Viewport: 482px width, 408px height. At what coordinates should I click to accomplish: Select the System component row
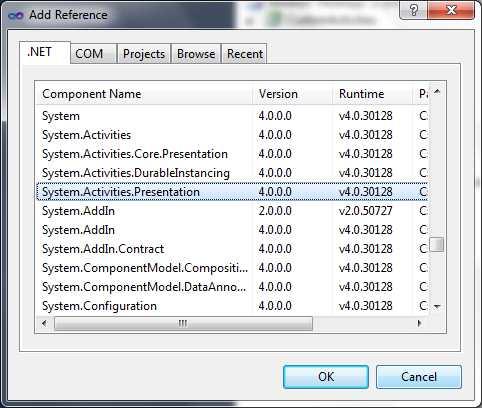[x=232, y=116]
